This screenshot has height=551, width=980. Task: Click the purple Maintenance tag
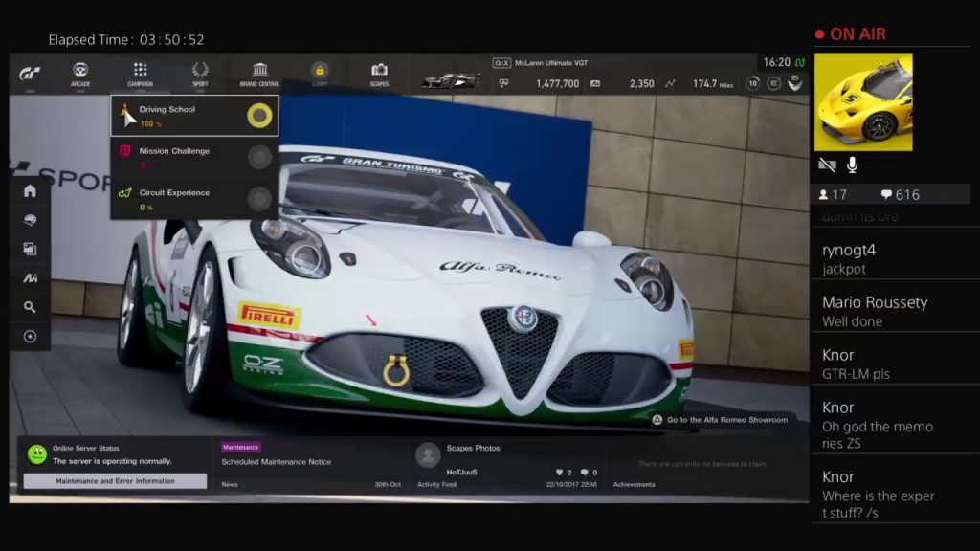(240, 448)
